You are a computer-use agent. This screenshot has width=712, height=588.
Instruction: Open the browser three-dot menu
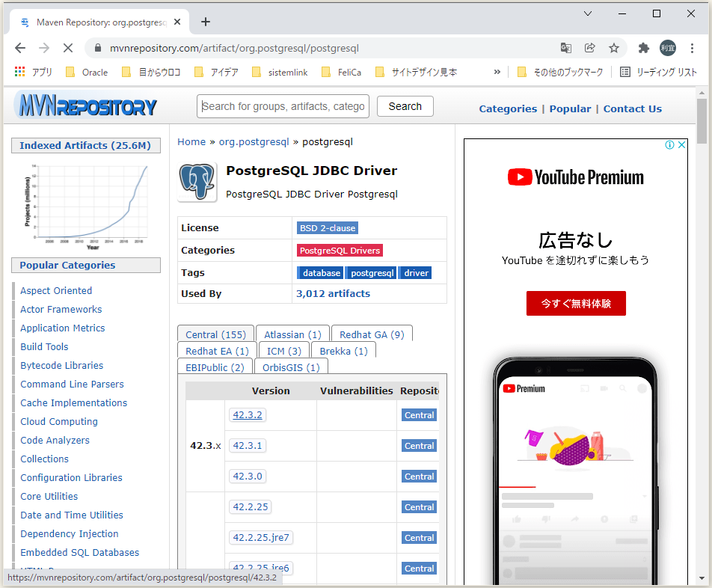[x=693, y=46]
